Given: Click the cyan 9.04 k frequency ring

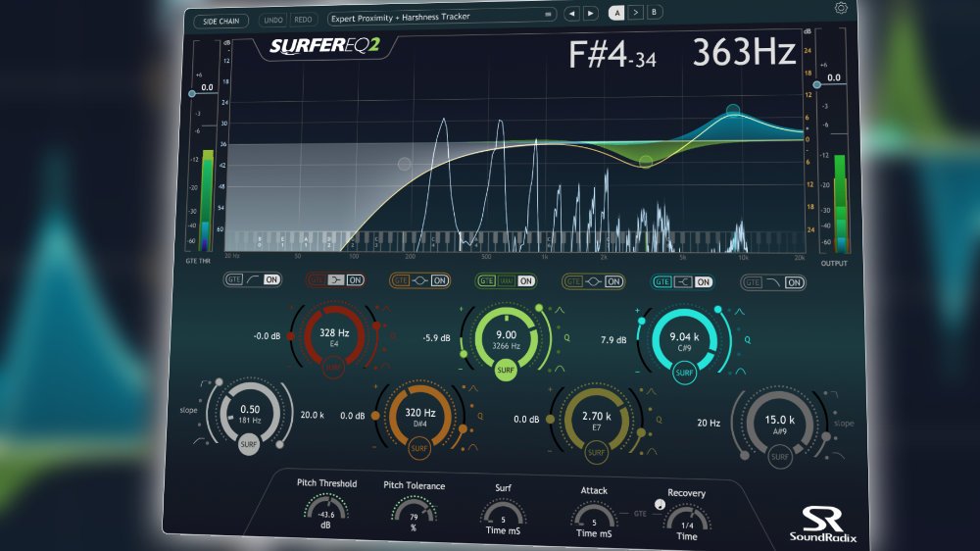Looking at the screenshot, I should (x=684, y=341).
